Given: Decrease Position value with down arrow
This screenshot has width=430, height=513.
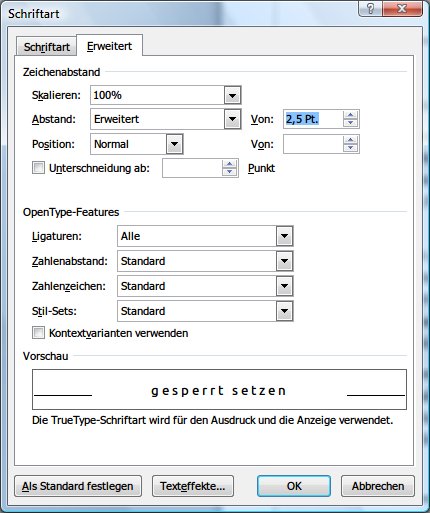Looking at the screenshot, I should pos(350,148).
